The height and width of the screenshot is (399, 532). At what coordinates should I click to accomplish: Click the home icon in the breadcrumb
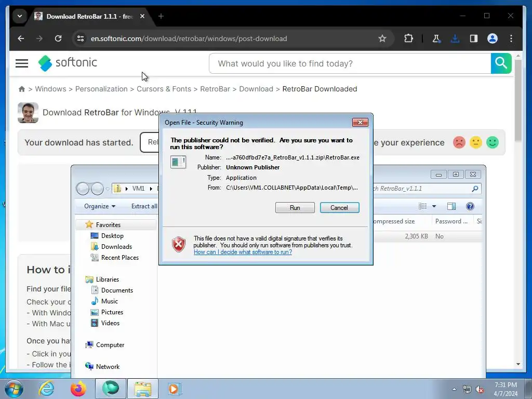(x=22, y=89)
